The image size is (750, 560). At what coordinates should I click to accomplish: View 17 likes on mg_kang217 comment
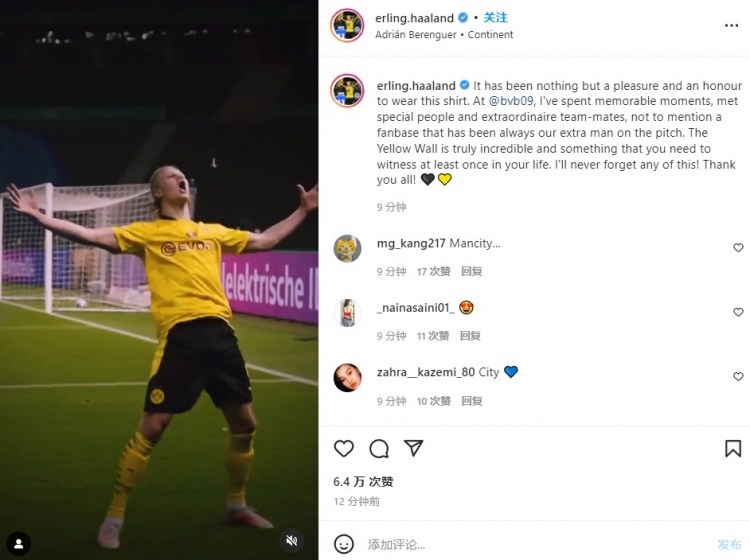(x=433, y=272)
